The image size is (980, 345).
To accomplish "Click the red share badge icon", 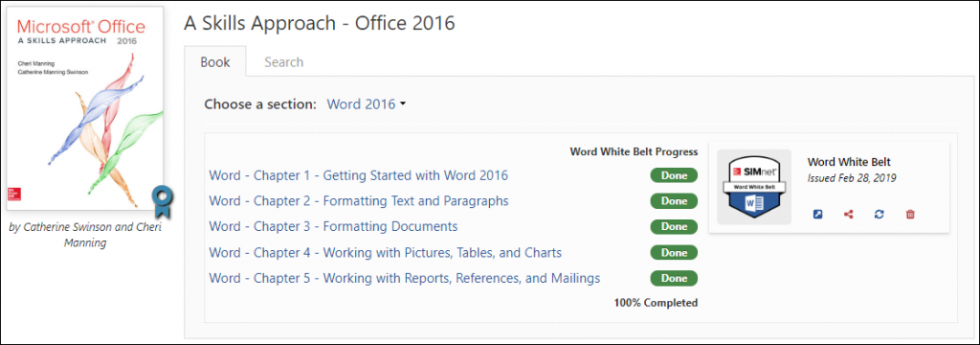I will pos(848,214).
